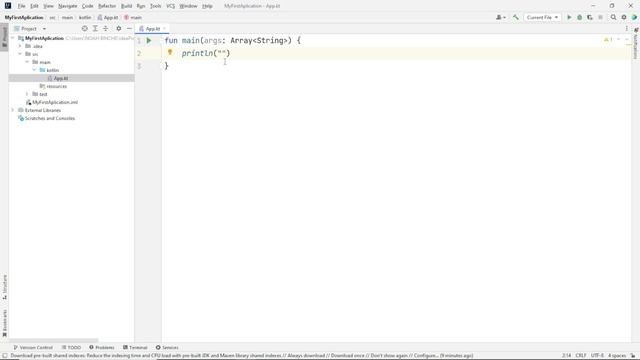Select MyFirstAplication.iml file
This screenshot has height=360, width=640.
tap(55, 102)
